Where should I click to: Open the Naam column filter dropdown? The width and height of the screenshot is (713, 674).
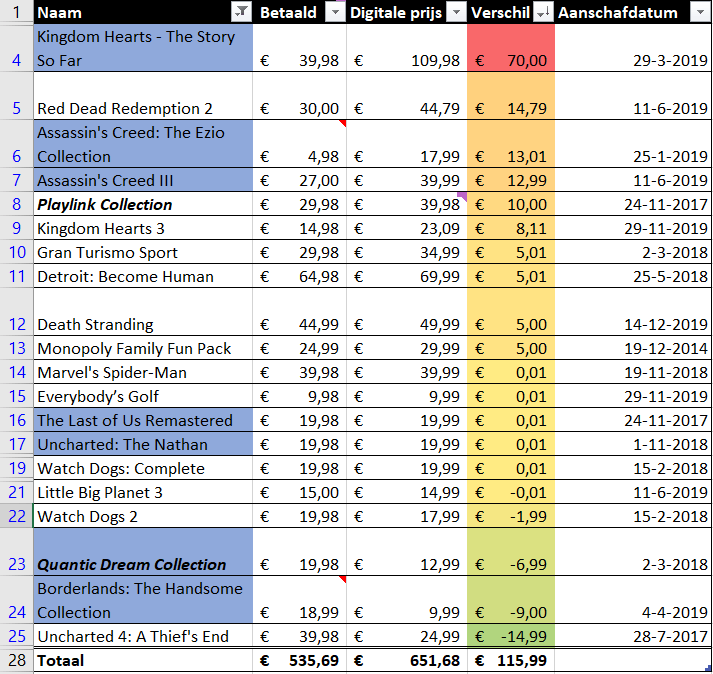coord(241,12)
